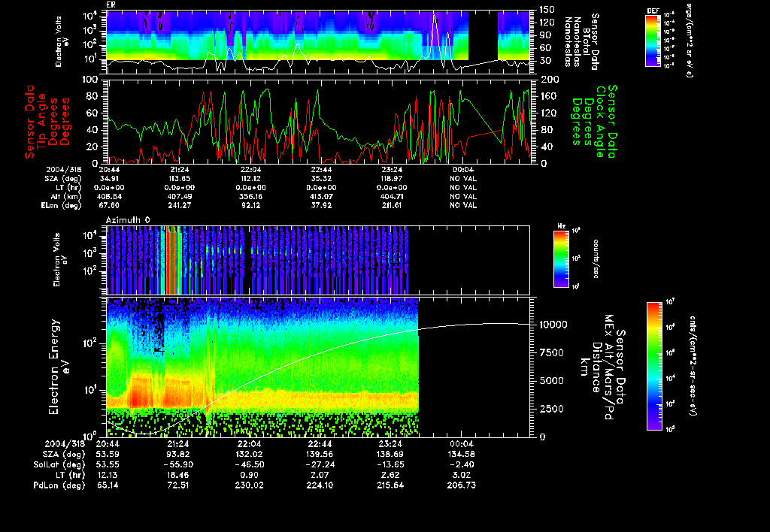The width and height of the screenshot is (770, 532).
Task: Click the DEF rainbow color bar
Action: 653,41
